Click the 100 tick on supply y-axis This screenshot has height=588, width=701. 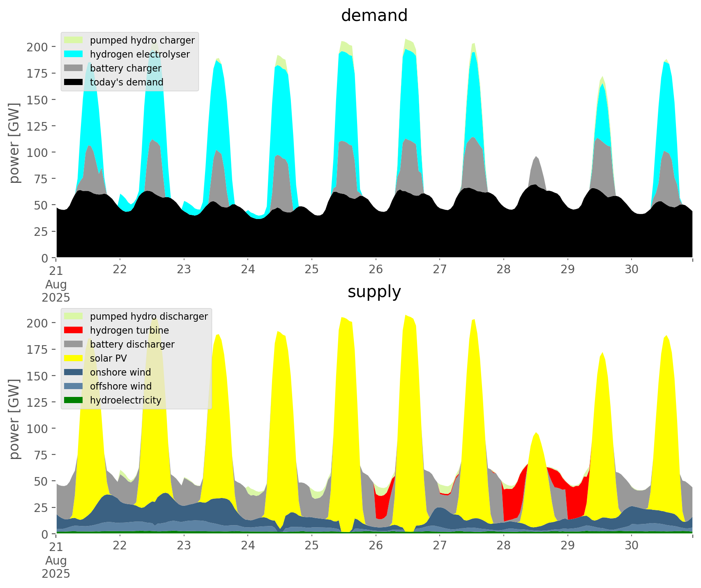pos(38,429)
